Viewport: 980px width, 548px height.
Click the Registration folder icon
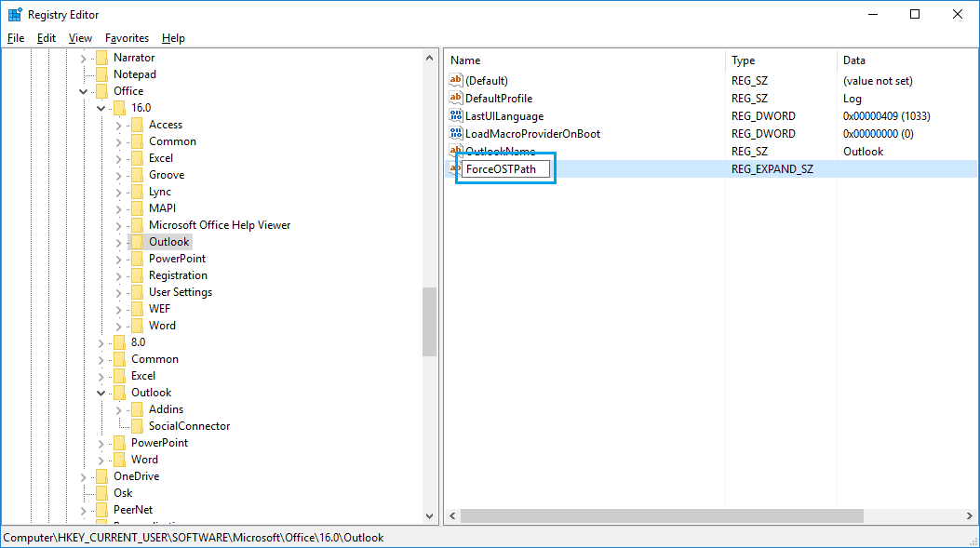point(137,275)
